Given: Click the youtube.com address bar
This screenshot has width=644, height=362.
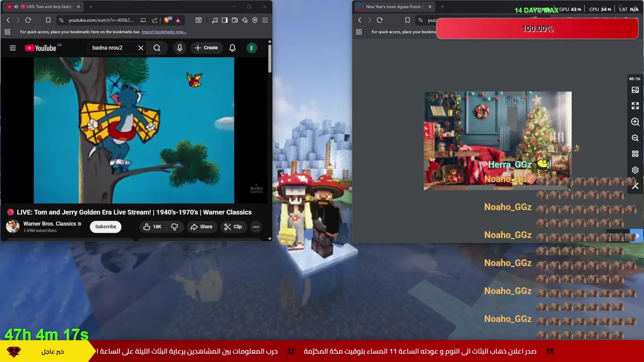Looking at the screenshot, I should pos(101,20).
